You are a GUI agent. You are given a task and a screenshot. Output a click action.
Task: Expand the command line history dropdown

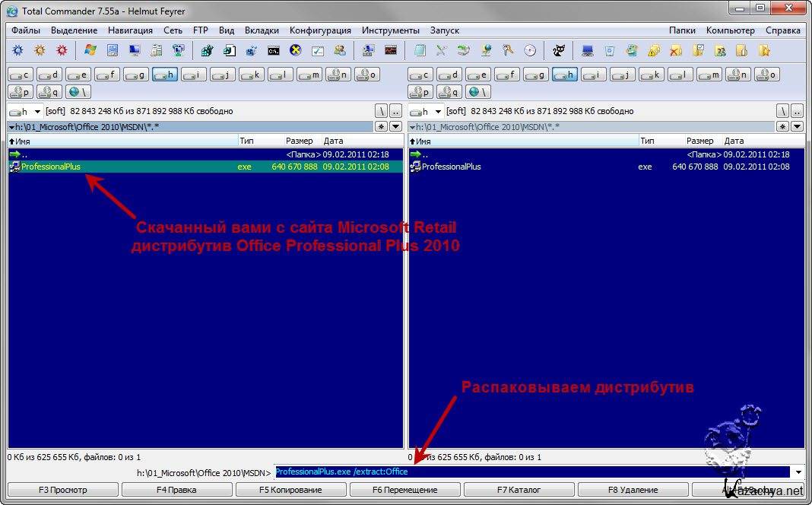[798, 472]
